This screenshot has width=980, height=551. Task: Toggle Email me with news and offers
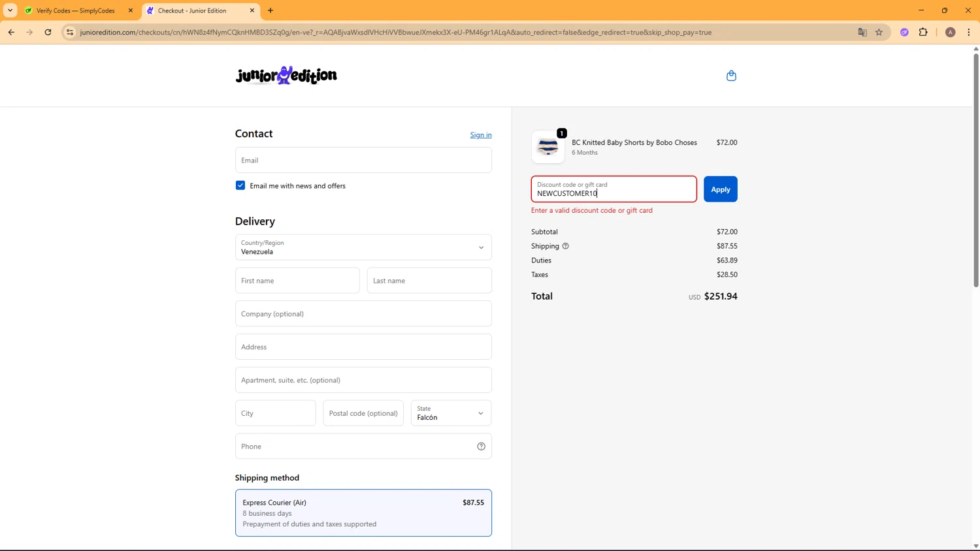(x=240, y=185)
